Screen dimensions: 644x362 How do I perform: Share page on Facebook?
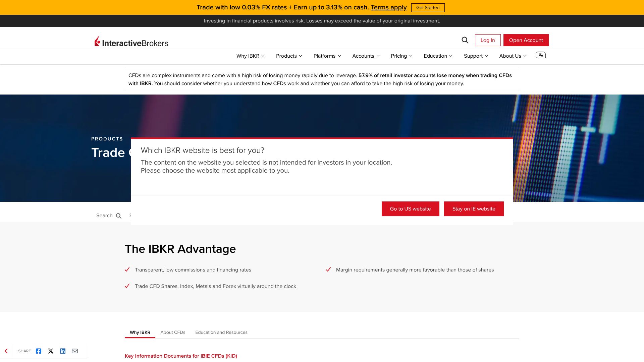coord(39,351)
